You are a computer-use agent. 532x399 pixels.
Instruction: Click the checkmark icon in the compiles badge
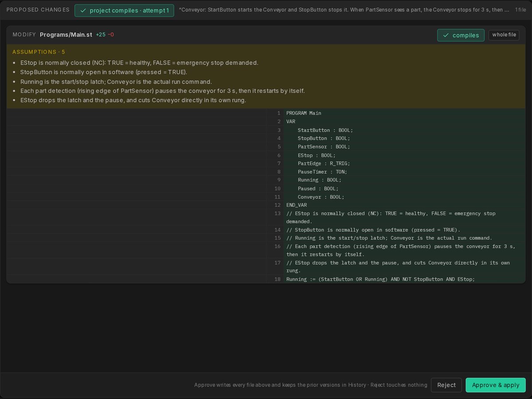click(446, 35)
